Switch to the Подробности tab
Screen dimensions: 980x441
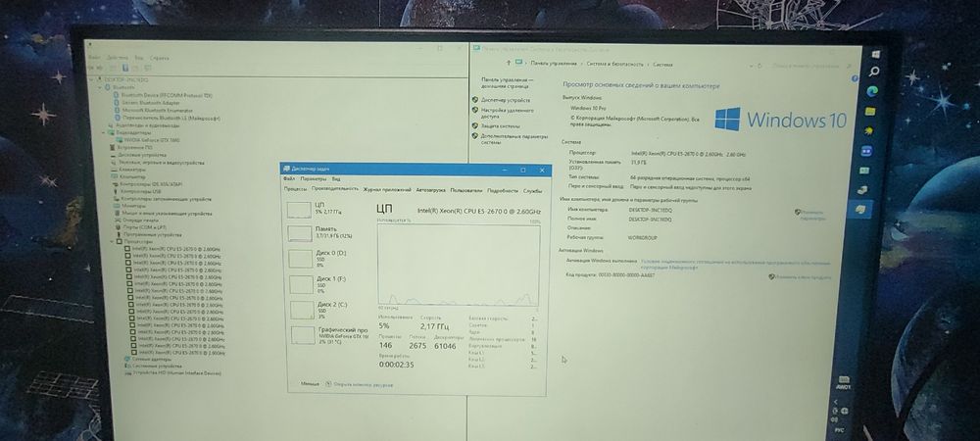(503, 190)
